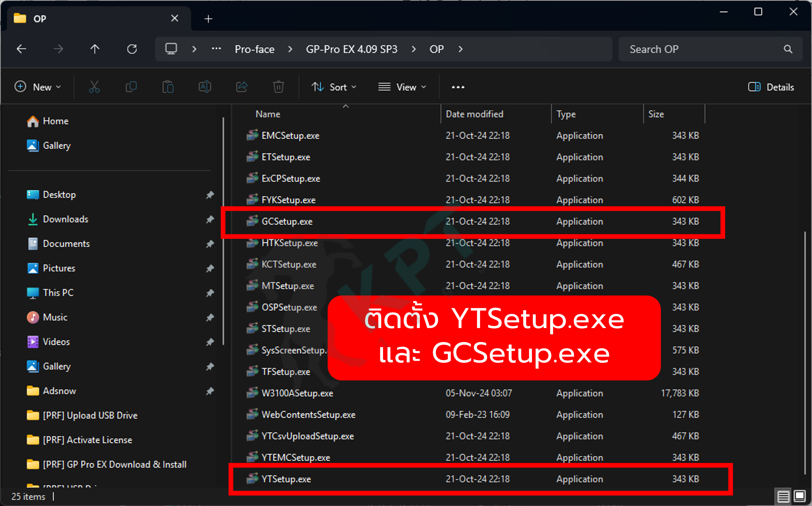Expand chevron after PC icon in address bar

coord(194,49)
